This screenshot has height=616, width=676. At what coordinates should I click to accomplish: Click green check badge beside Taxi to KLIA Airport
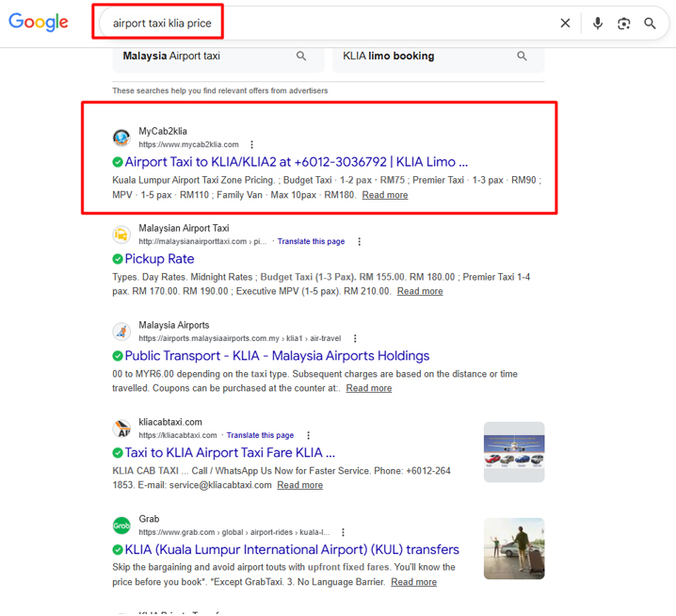[x=118, y=453]
